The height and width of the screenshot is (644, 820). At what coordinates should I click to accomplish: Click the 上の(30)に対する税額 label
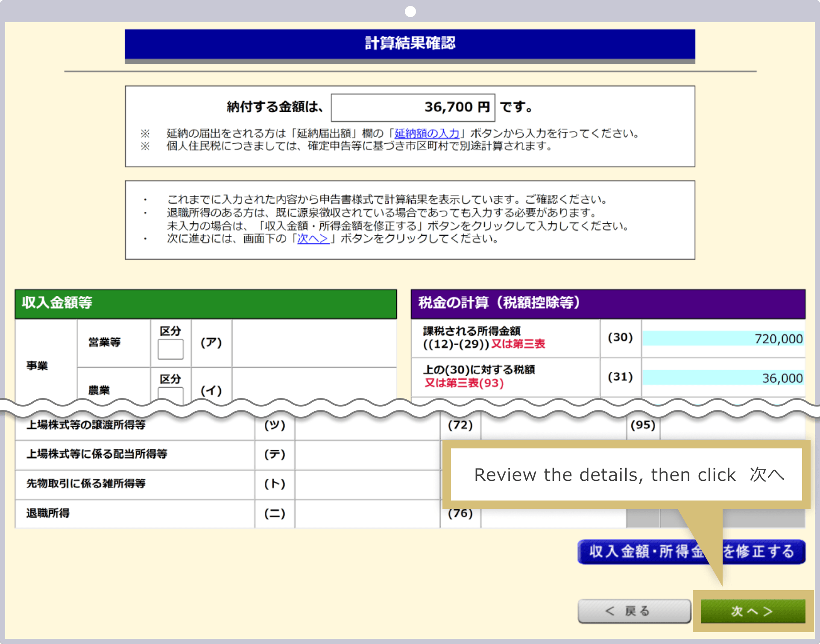[479, 369]
